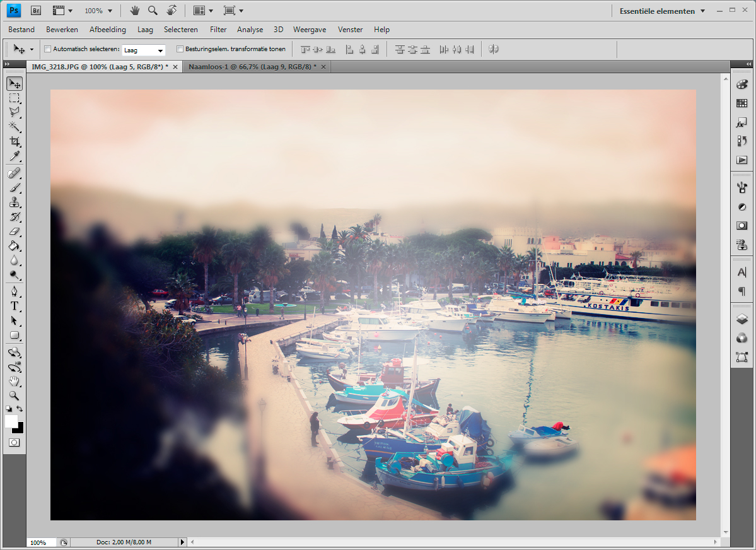756x550 pixels.
Task: Select the 3D Orbit camera tool
Action: coord(15,367)
